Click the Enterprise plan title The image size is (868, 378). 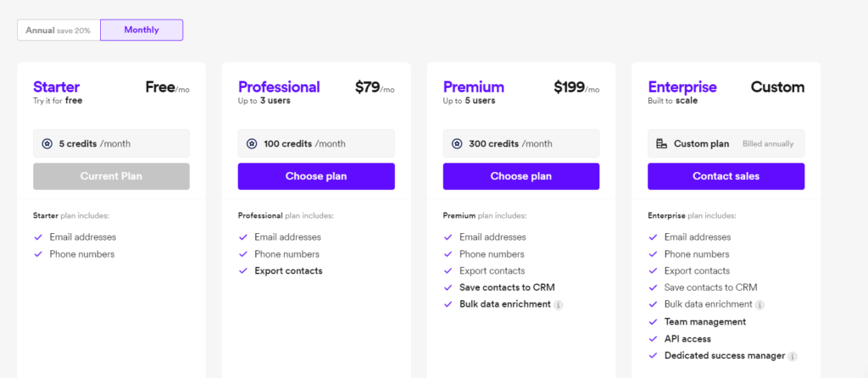tap(682, 87)
